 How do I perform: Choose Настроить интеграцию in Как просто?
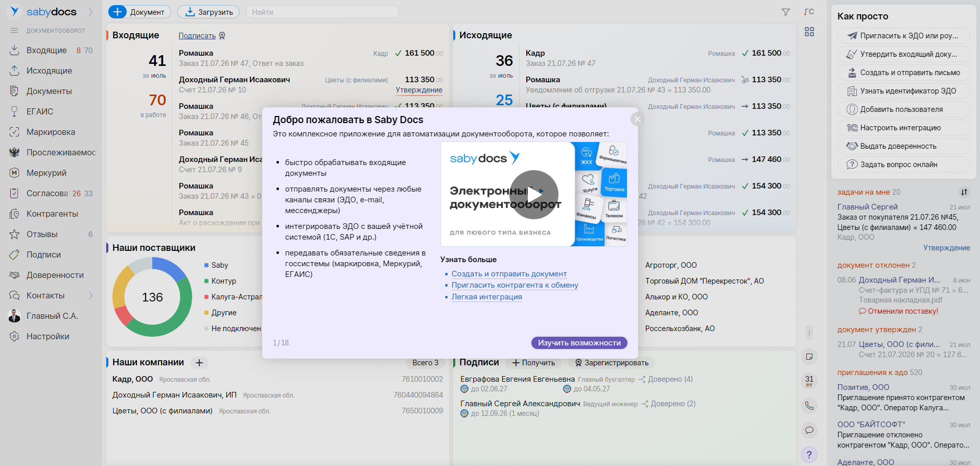tap(904, 128)
